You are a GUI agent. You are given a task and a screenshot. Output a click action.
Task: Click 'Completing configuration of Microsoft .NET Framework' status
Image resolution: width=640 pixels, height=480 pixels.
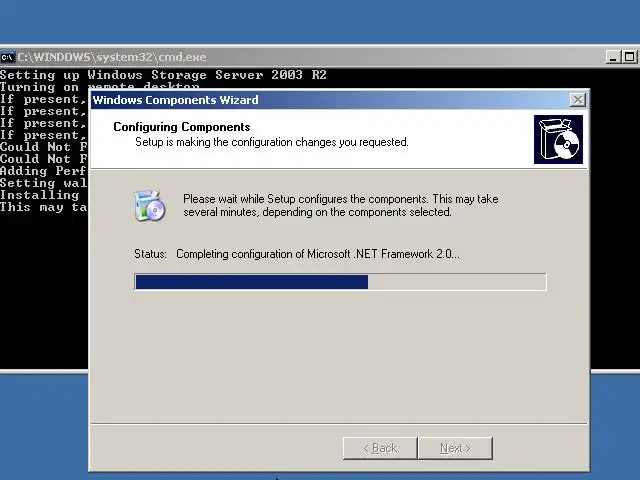pyautogui.click(x=318, y=254)
